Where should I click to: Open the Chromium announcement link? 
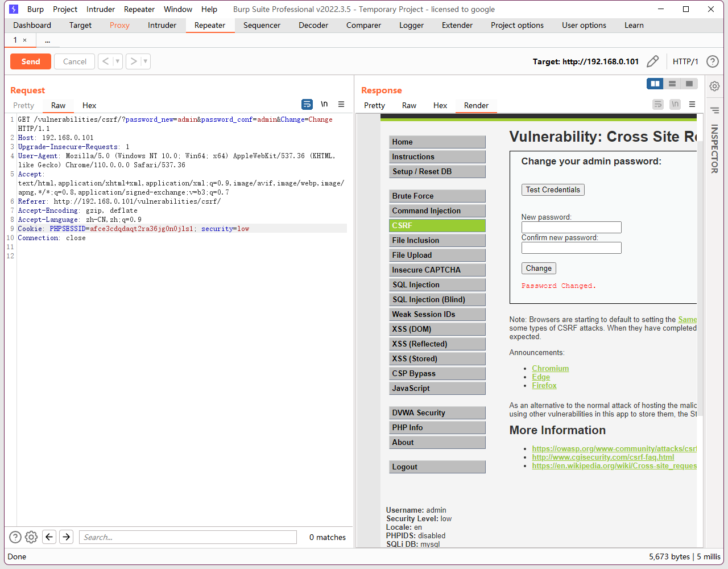pos(550,368)
